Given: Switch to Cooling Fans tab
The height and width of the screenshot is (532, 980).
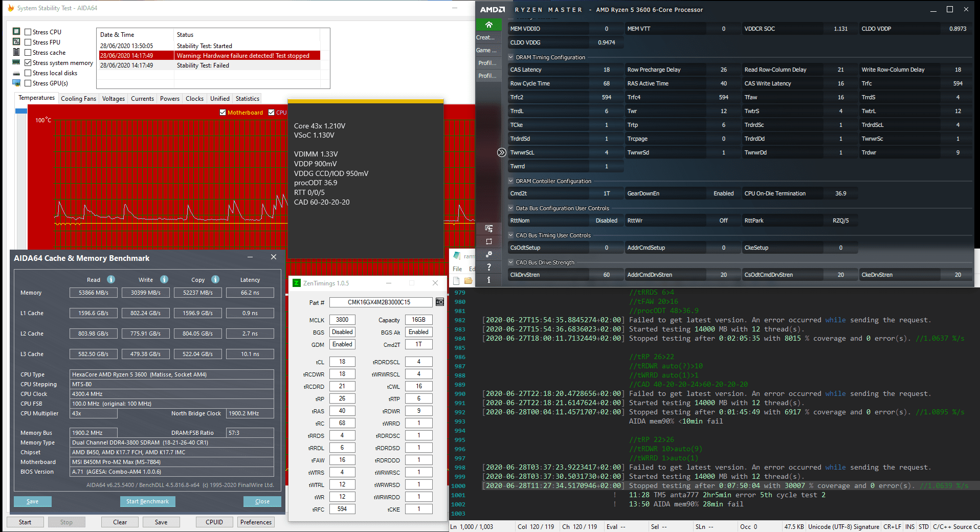Looking at the screenshot, I should coord(78,99).
